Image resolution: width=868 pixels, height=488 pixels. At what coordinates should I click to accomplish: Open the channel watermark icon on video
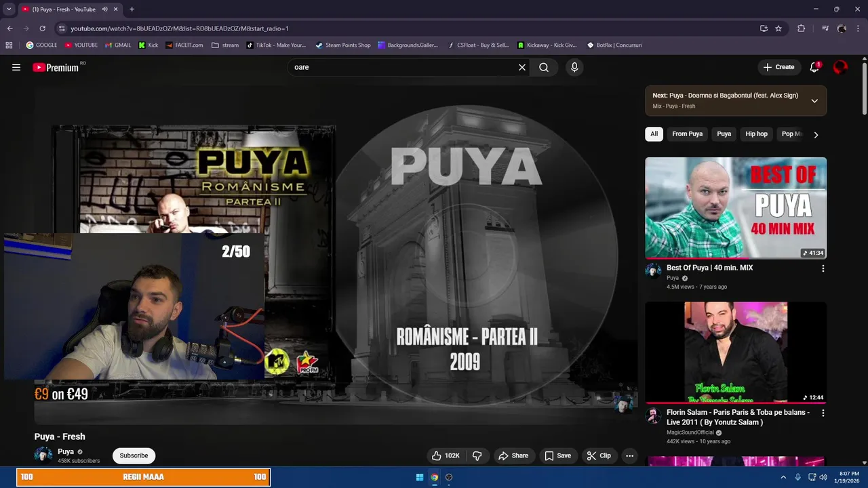point(623,405)
